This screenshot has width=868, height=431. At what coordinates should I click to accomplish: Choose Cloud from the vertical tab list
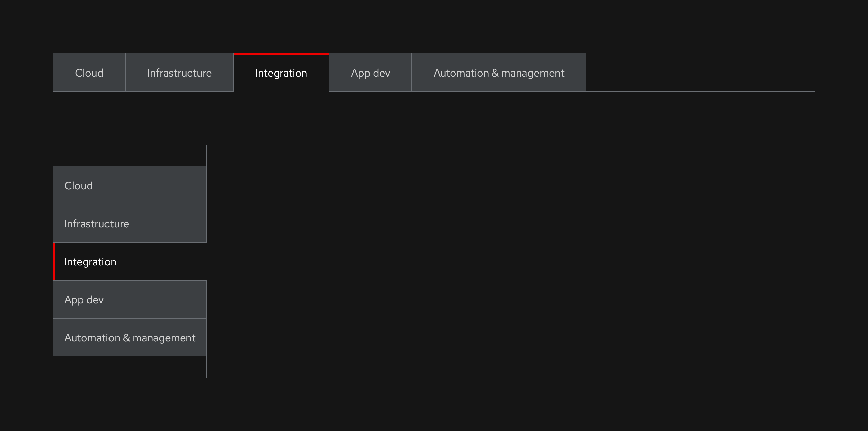click(x=130, y=185)
